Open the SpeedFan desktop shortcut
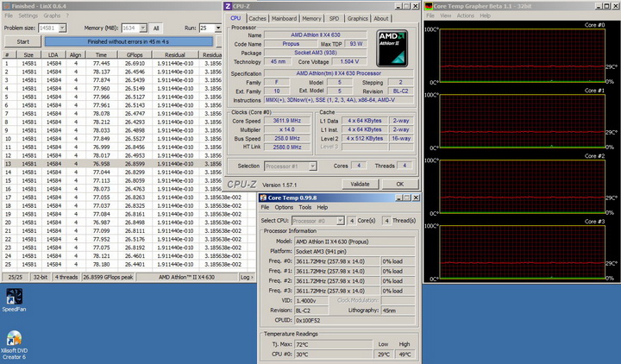This screenshot has width=621, height=364. [x=13, y=295]
